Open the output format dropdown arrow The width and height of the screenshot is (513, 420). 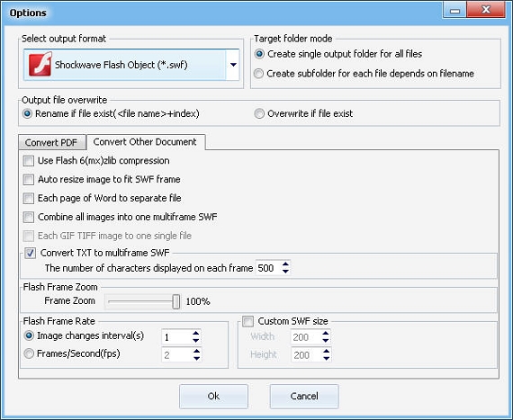tap(233, 65)
